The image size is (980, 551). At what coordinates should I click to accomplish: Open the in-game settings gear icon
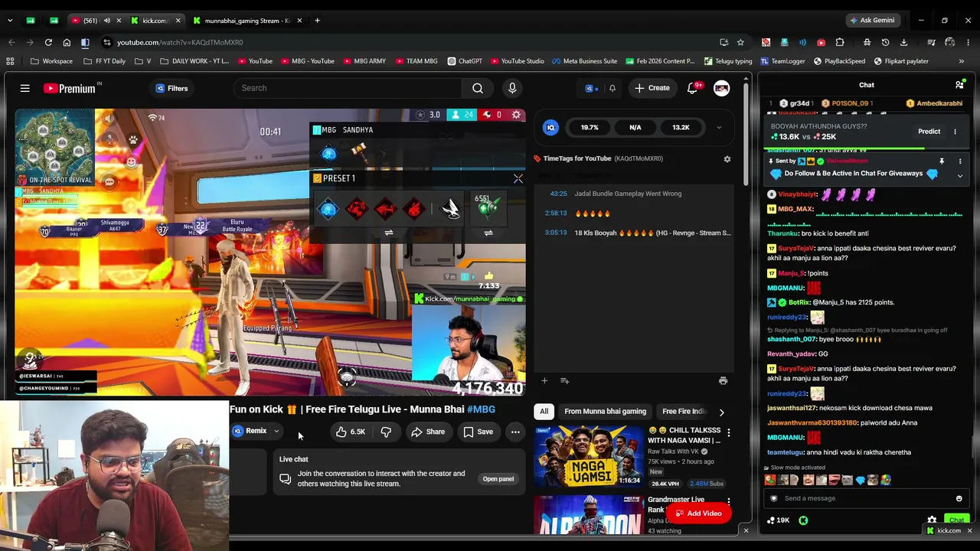[x=517, y=115]
